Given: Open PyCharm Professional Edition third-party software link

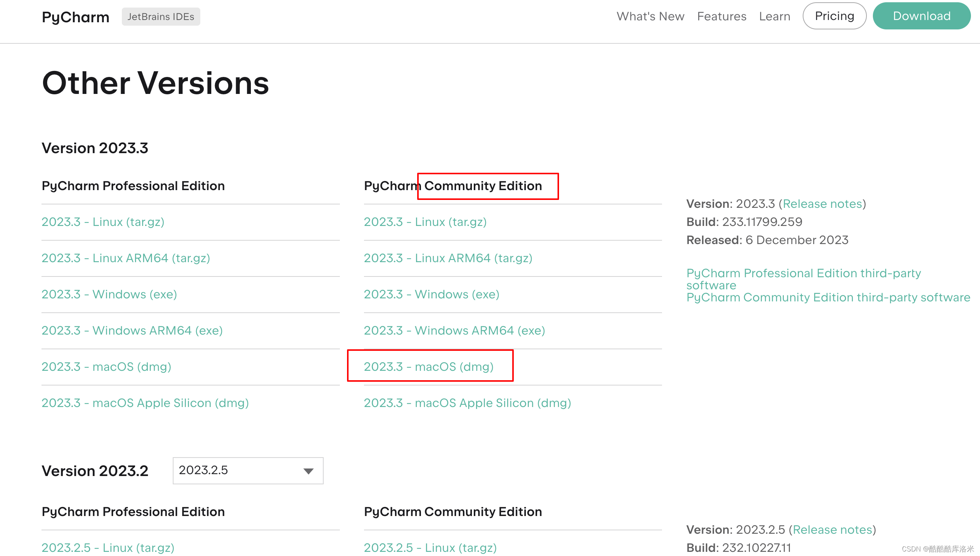Looking at the screenshot, I should [x=803, y=279].
